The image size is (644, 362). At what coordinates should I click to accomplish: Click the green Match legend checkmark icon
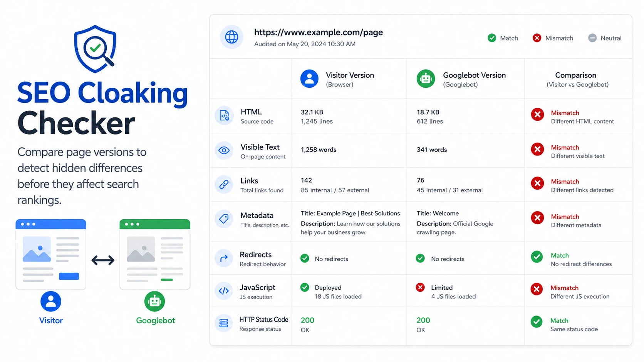click(492, 38)
